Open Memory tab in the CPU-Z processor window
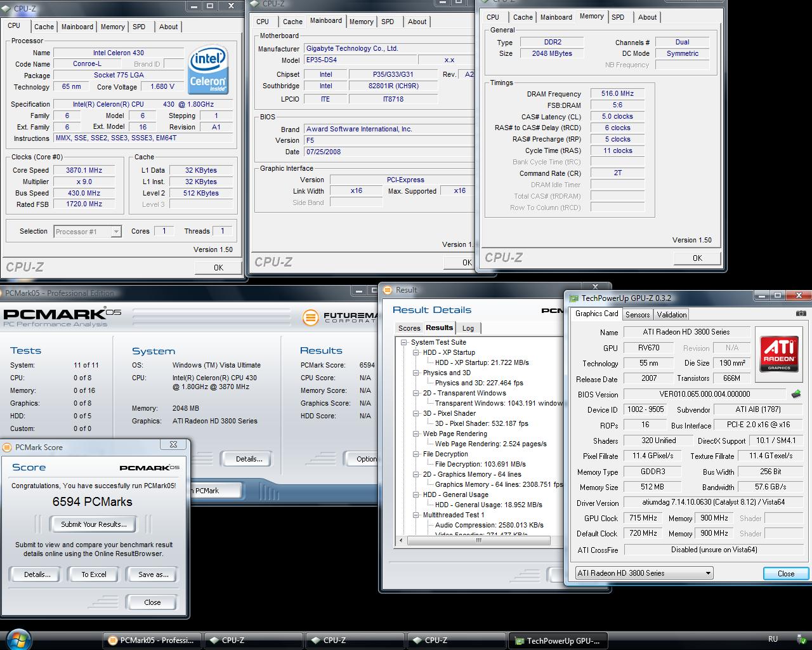 (112, 27)
